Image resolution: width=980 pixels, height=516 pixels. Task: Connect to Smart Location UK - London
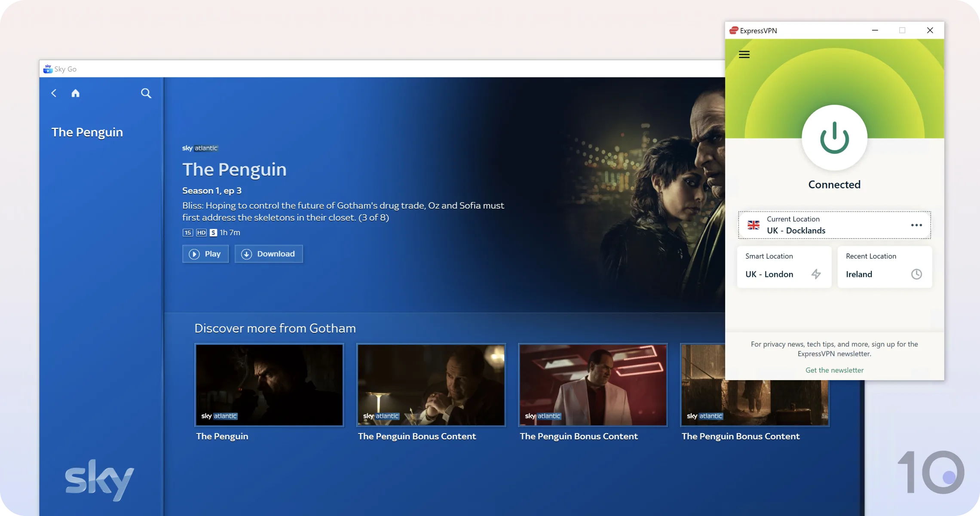(784, 267)
